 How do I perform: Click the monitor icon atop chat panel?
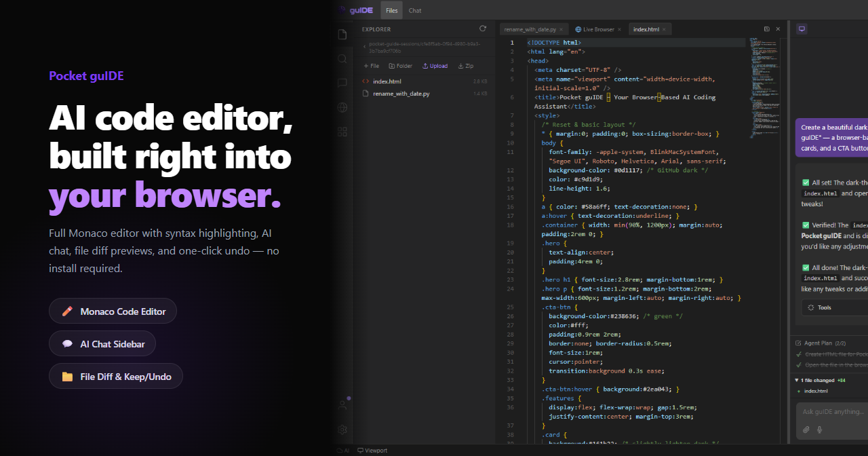point(802,29)
